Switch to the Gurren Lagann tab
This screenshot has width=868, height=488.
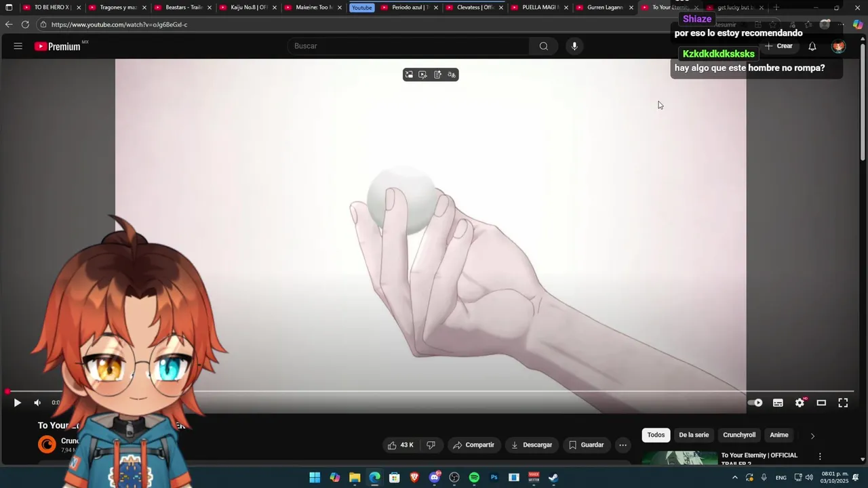pyautogui.click(x=604, y=7)
